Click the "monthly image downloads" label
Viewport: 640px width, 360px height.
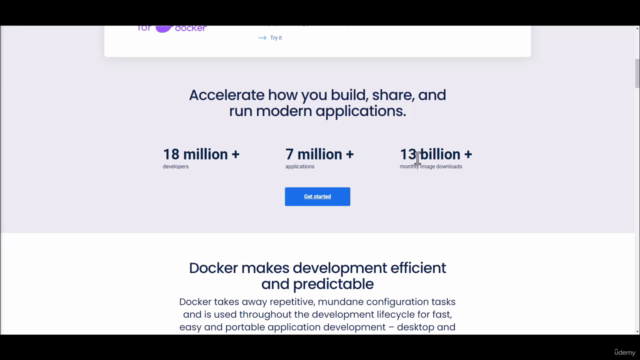(x=431, y=167)
